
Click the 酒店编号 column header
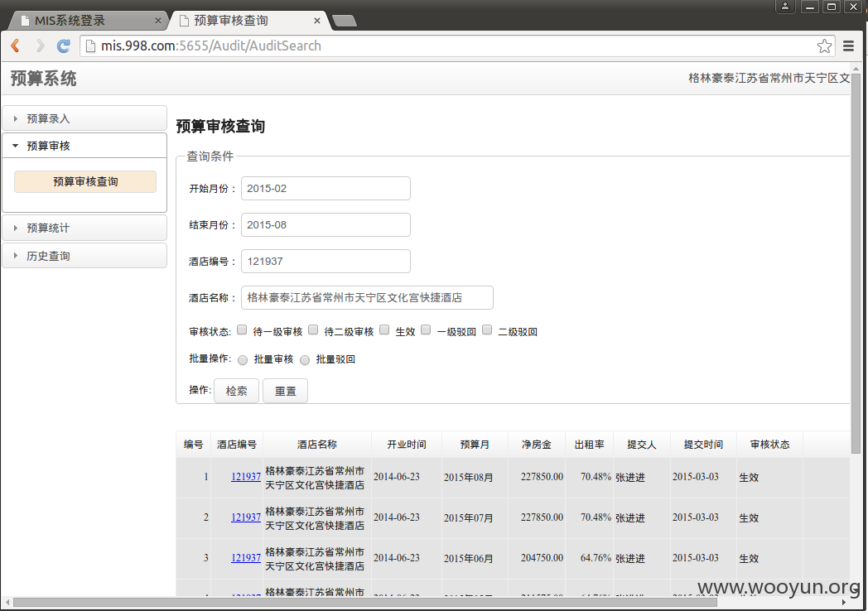[x=236, y=445]
